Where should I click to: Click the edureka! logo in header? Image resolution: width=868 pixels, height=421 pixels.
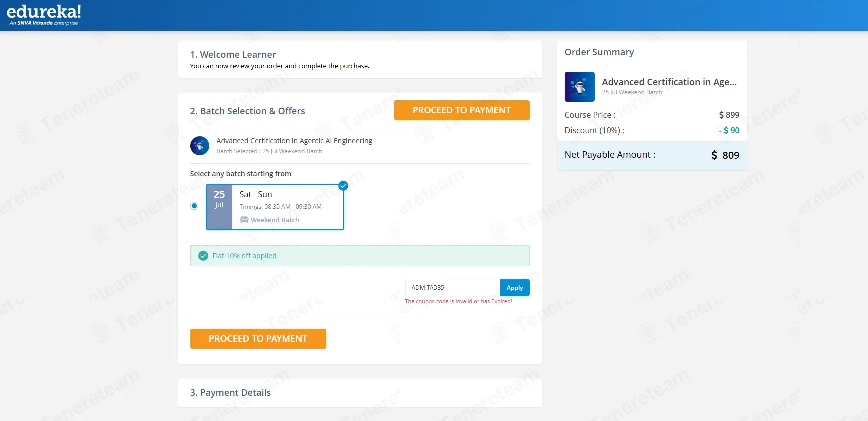pos(44,15)
